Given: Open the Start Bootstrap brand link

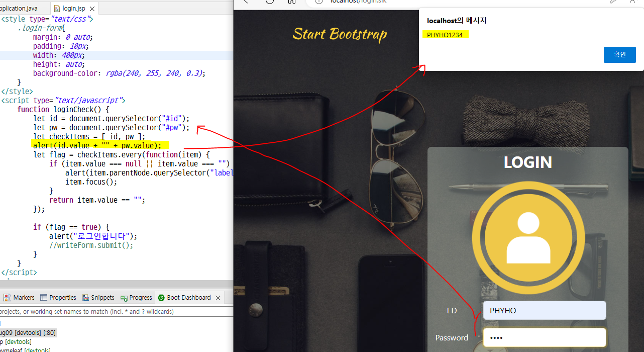Looking at the screenshot, I should tap(340, 34).
